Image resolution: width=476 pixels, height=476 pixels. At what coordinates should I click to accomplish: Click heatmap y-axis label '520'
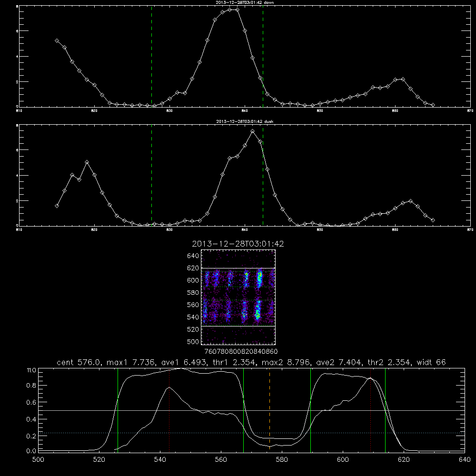(x=193, y=329)
